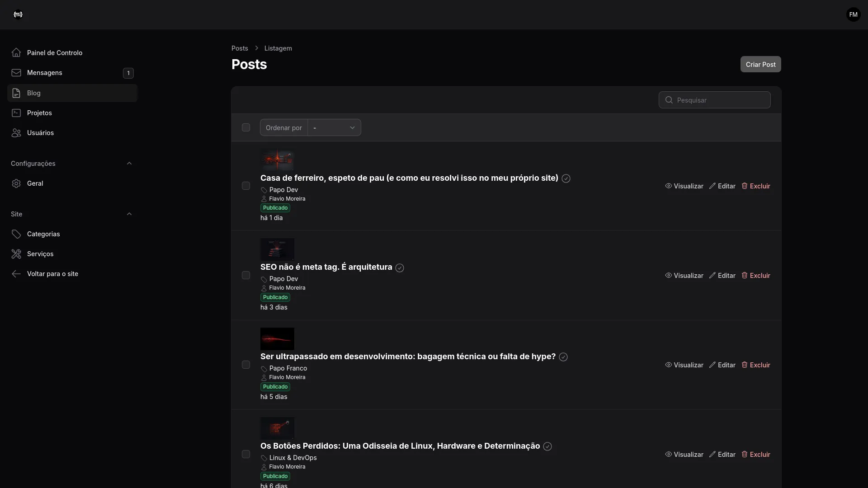Image resolution: width=868 pixels, height=488 pixels.
Task: Click the Criar Post button
Action: 760,64
